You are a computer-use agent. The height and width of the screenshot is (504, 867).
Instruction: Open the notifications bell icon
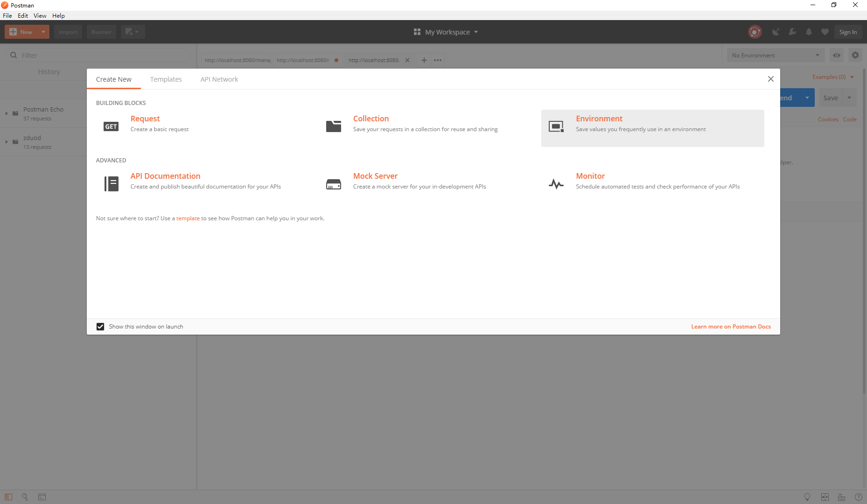[x=809, y=32]
